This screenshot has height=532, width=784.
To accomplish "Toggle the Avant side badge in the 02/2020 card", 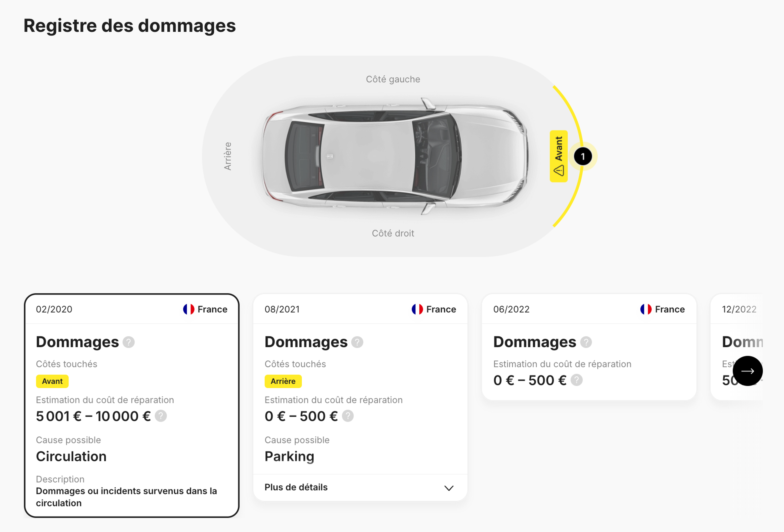I will click(52, 381).
